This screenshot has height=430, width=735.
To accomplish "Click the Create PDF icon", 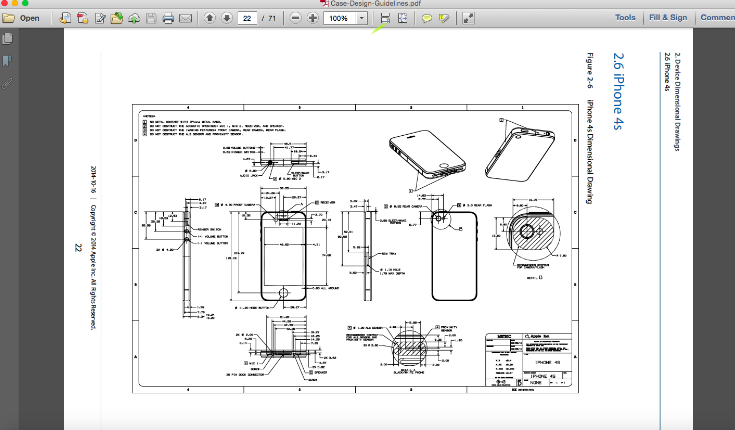I will tap(83, 18).
